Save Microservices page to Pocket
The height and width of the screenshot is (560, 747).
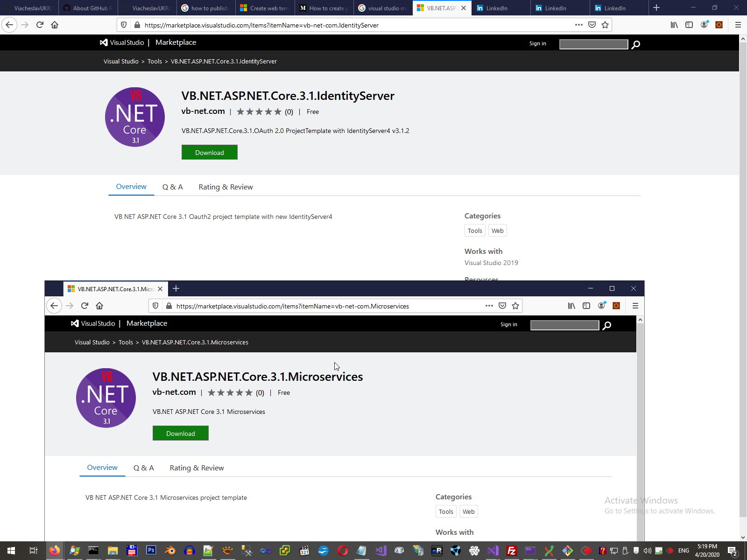tap(502, 306)
